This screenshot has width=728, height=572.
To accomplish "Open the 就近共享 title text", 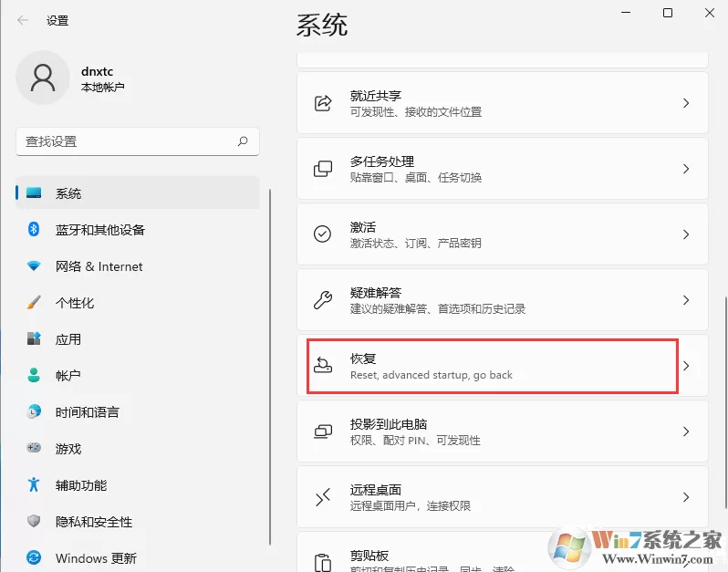I will point(376,96).
